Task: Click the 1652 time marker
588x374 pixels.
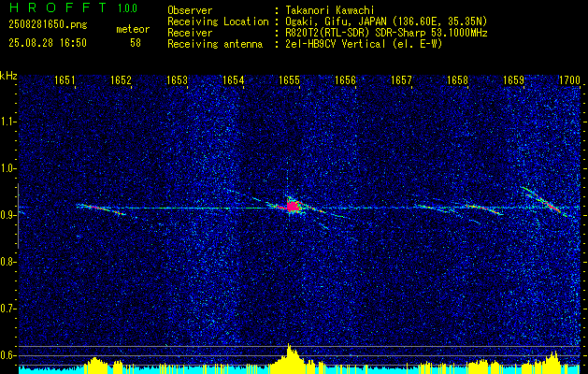Action: (121, 80)
